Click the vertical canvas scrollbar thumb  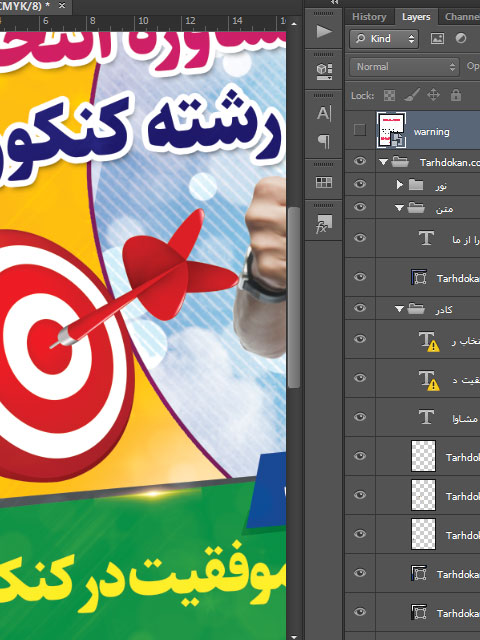[294, 297]
